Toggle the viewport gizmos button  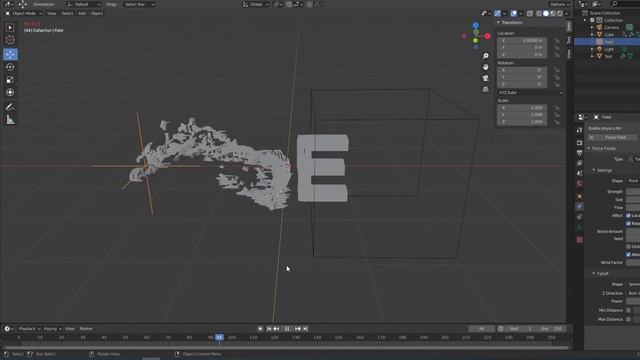[x=498, y=13]
